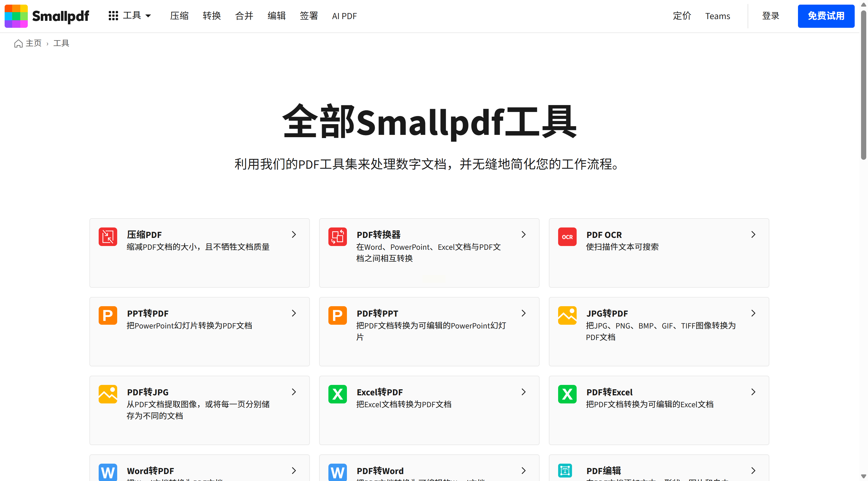
Task: Click chevron arrow on PDF OCR card
Action: click(x=753, y=235)
